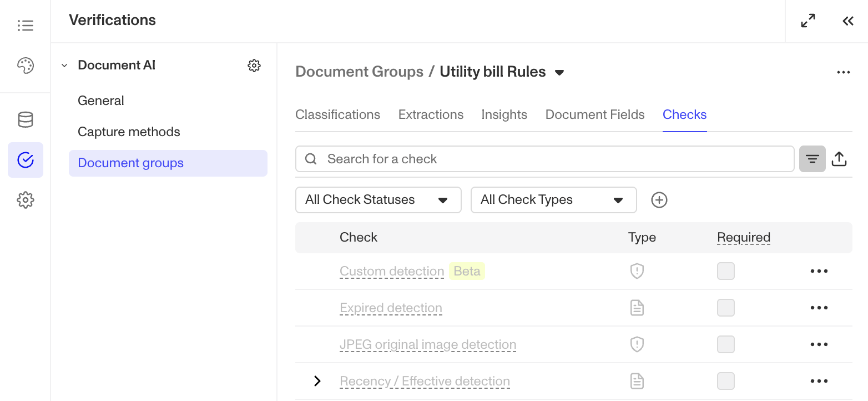The image size is (868, 401).
Task: Open the Document AI settings gear
Action: [x=254, y=65]
